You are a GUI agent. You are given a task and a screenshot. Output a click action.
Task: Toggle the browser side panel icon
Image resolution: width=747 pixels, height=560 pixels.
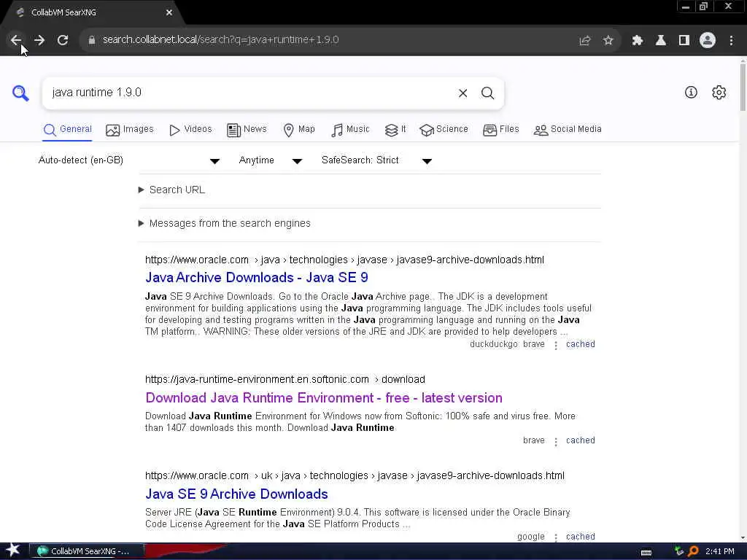pyautogui.click(x=684, y=41)
